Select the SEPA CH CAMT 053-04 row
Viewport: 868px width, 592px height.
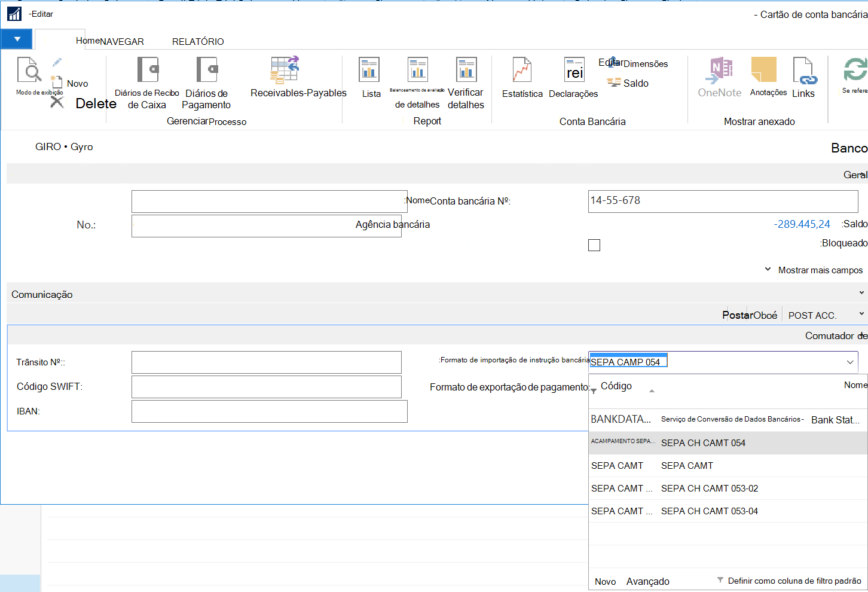(728, 511)
